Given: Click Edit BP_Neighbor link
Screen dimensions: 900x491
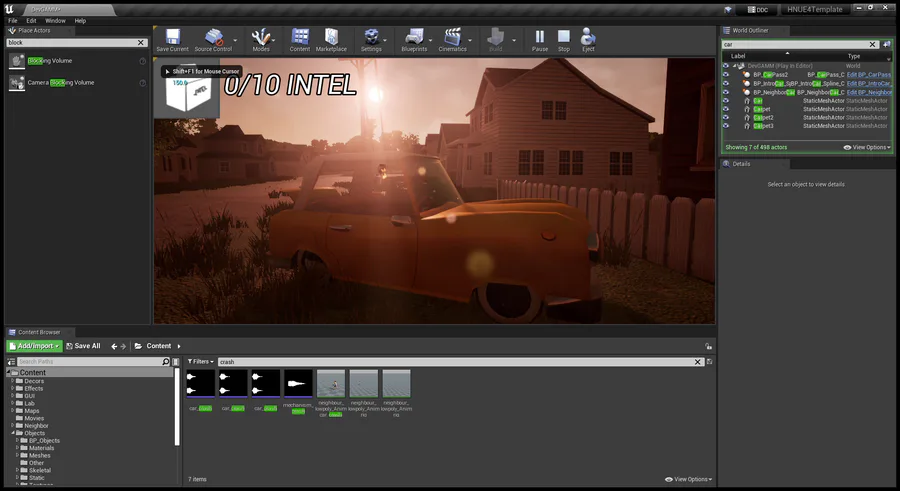Looking at the screenshot, I should (869, 92).
